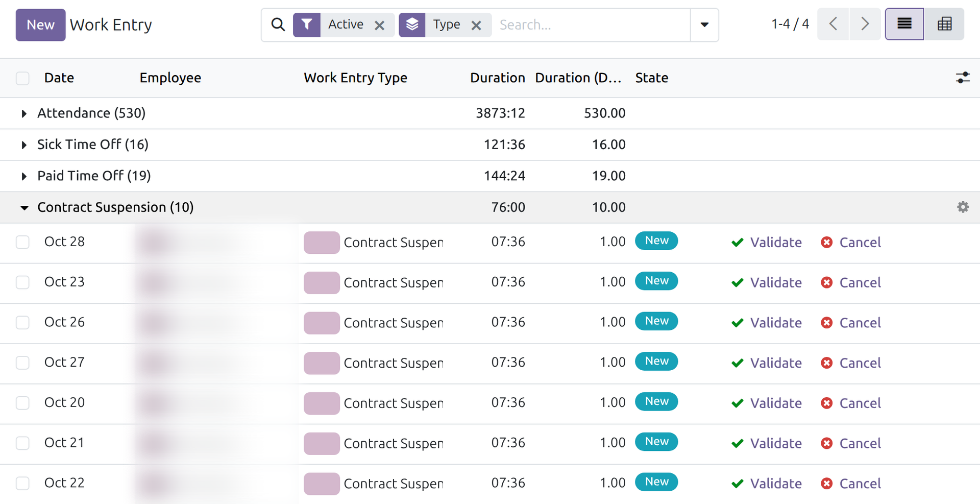Cancel the Oct 21 work entry
The width and height of the screenshot is (980, 504).
pyautogui.click(x=851, y=443)
